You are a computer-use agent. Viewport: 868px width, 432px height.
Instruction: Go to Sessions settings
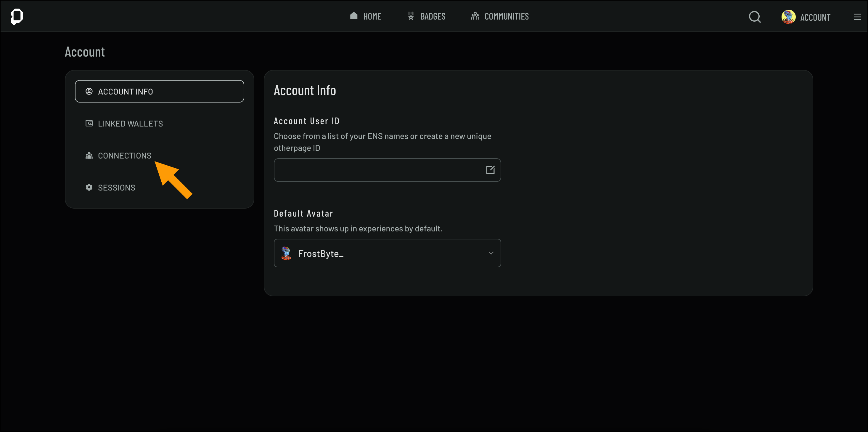[116, 188]
